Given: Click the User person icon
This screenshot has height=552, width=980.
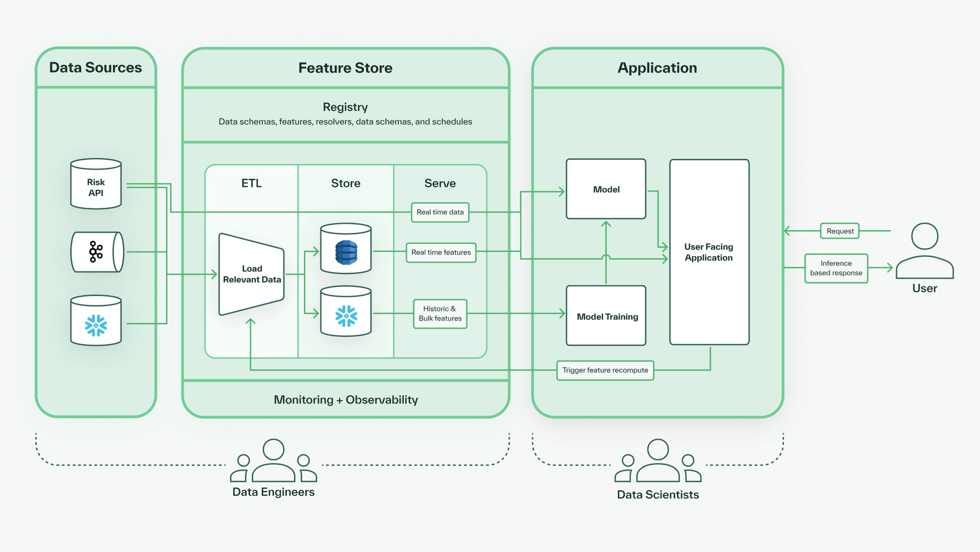Looking at the screenshot, I should 924,251.
